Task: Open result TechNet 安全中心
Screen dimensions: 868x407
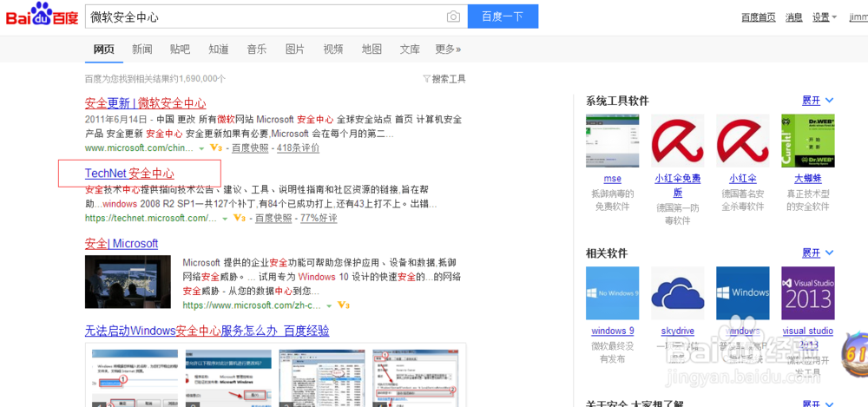Action: coord(129,174)
